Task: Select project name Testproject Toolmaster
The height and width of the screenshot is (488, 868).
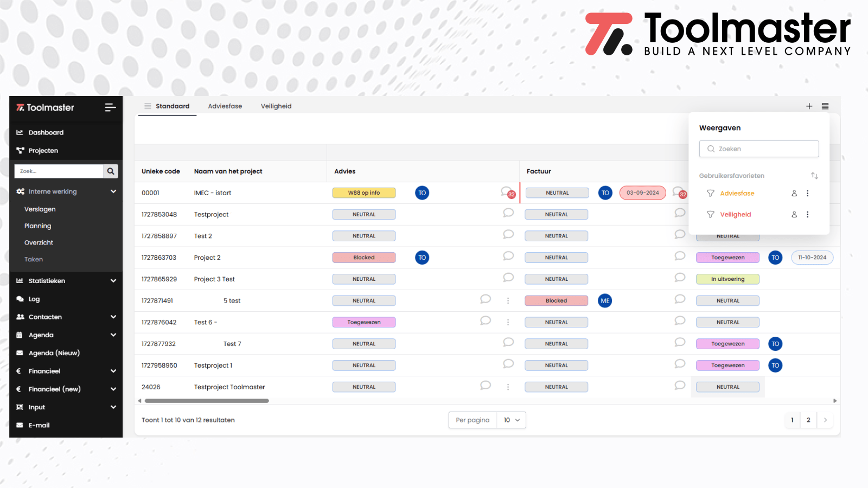Action: 229,387
